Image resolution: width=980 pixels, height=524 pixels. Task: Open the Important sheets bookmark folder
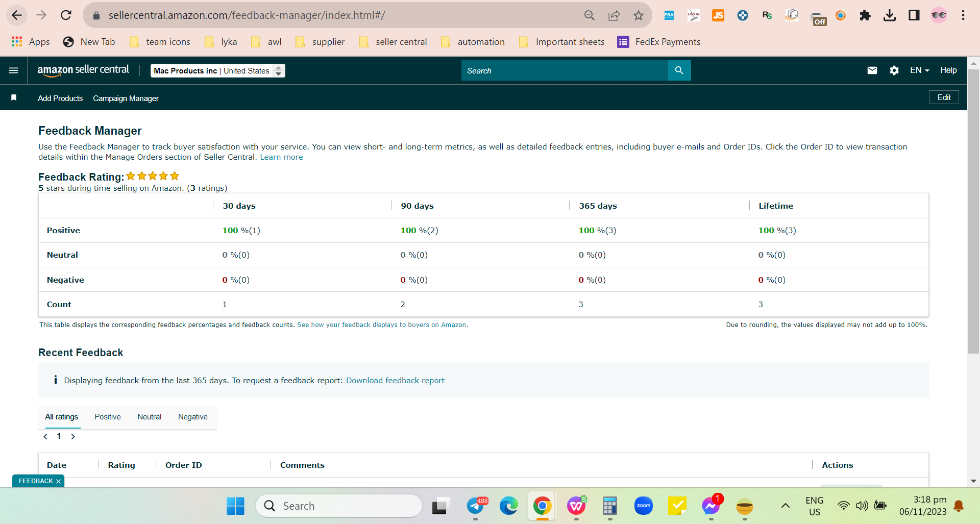(x=561, y=42)
